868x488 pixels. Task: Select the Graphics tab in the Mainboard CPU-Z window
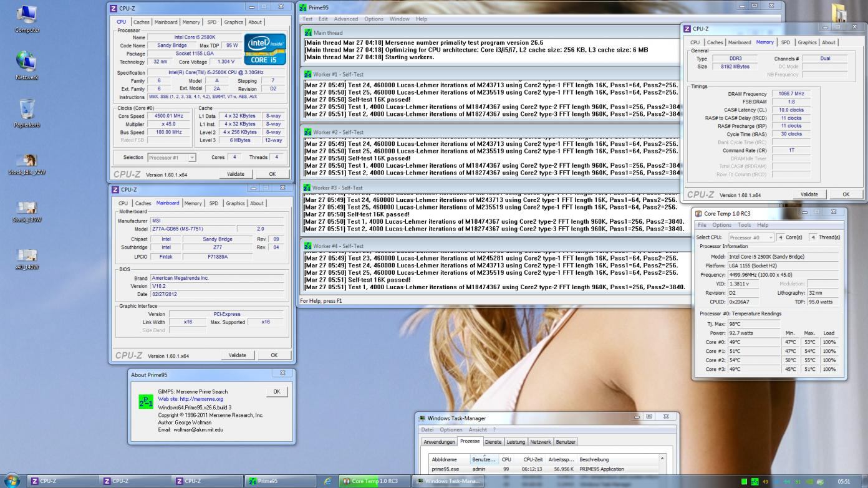point(235,203)
